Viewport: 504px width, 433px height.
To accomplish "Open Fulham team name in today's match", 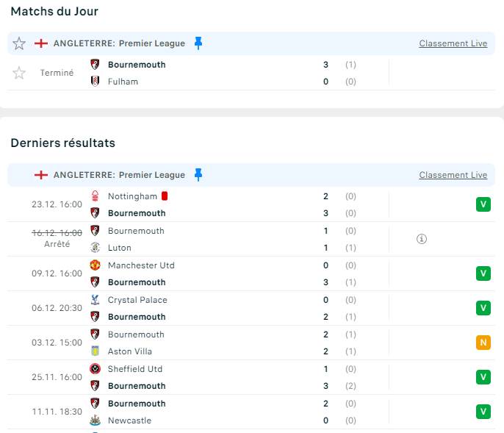I will tap(123, 82).
